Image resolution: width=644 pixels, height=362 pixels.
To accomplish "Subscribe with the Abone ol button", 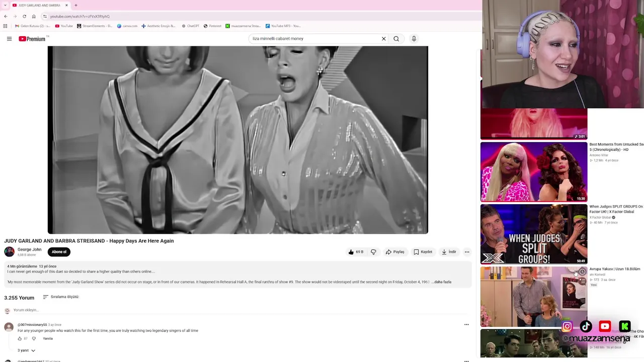I will (x=59, y=252).
